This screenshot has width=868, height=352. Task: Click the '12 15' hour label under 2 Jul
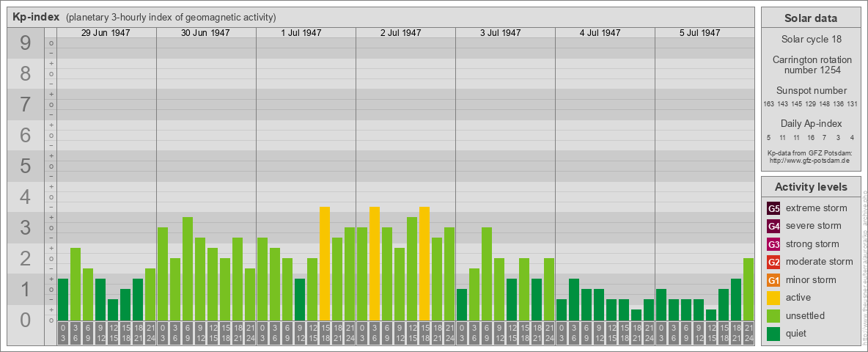412,334
